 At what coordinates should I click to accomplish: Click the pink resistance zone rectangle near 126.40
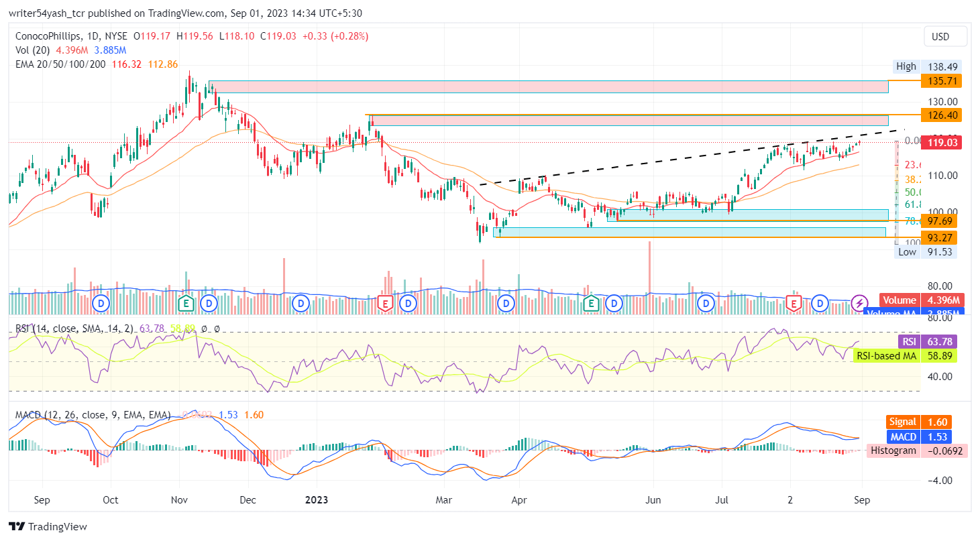click(x=630, y=121)
